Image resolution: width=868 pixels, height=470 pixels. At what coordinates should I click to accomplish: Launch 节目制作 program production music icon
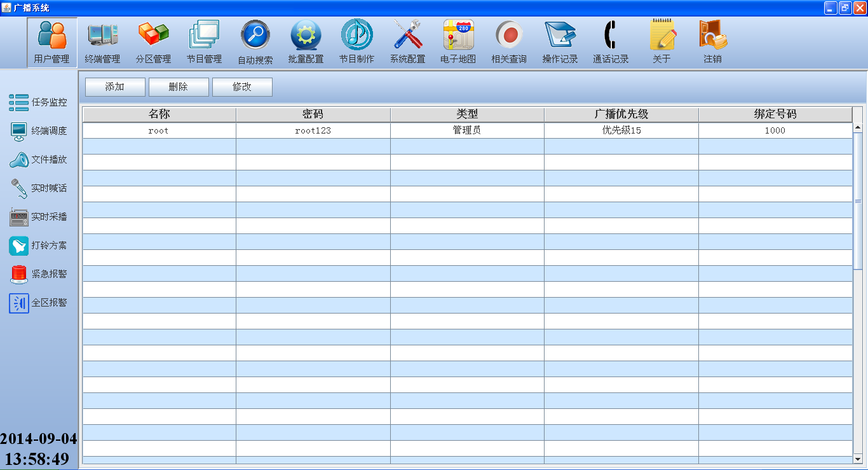click(356, 42)
